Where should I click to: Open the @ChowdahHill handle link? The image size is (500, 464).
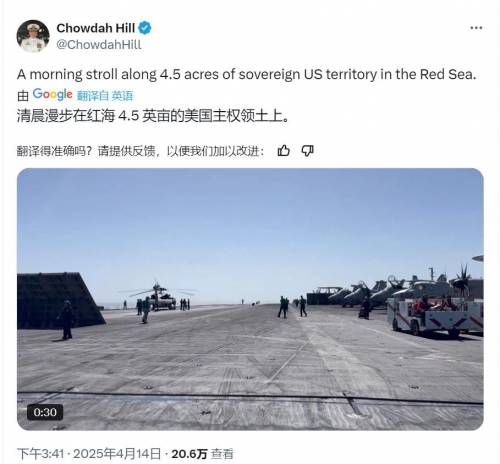coord(99,44)
